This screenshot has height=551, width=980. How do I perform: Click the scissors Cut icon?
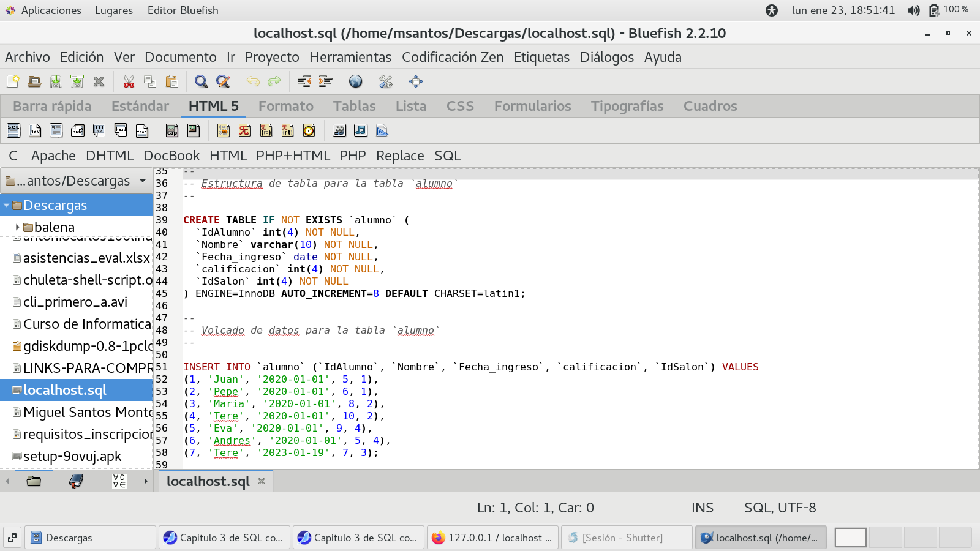[x=129, y=81]
